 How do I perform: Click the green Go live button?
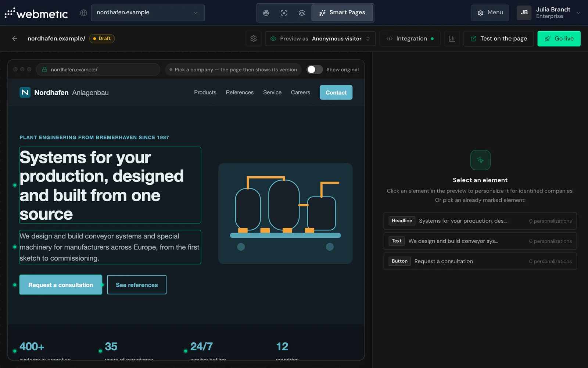(x=559, y=39)
